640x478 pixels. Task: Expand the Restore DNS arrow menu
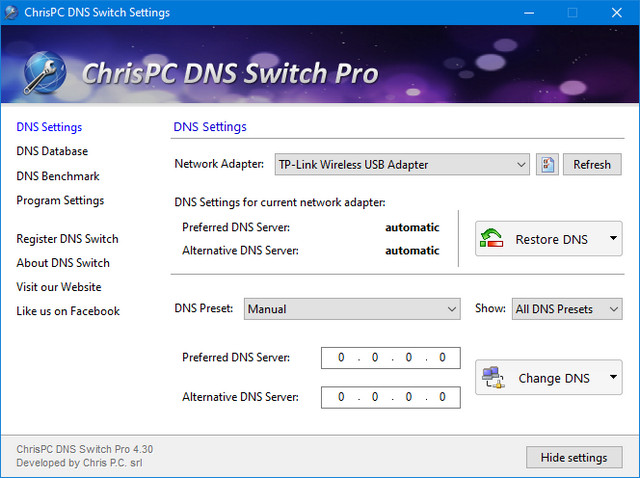(x=612, y=240)
